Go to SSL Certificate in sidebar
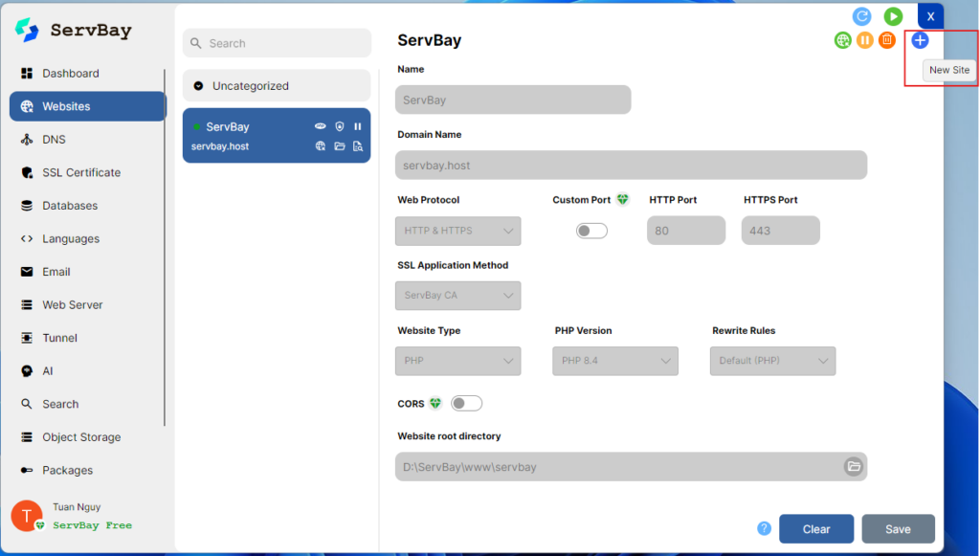 [81, 172]
